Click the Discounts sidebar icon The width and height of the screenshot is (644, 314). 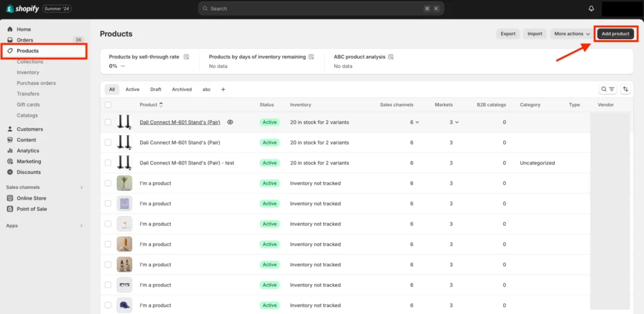10,172
